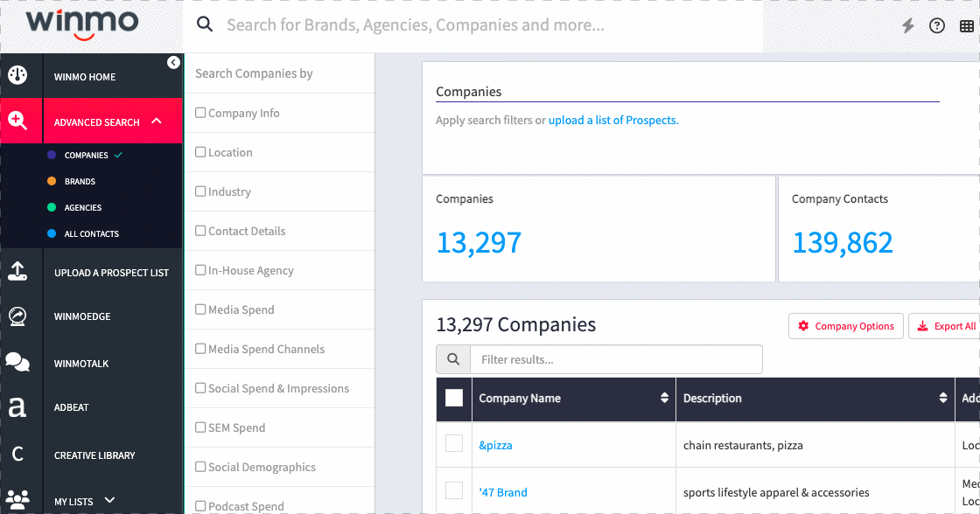
Task: Tick the checkbox for the &pizza row
Action: click(454, 444)
